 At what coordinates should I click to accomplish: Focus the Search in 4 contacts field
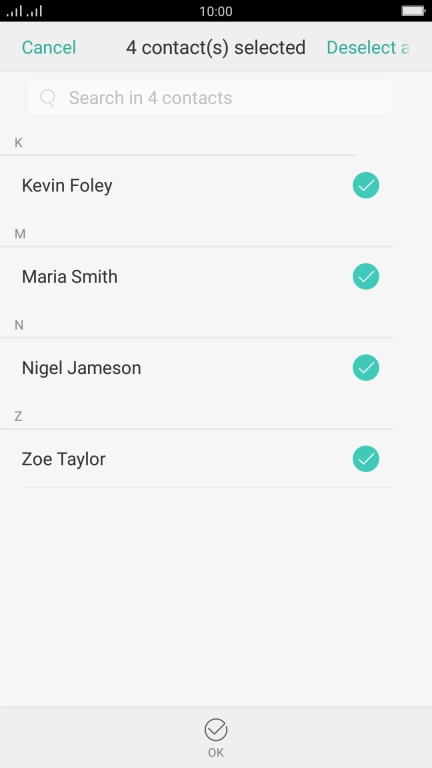210,97
